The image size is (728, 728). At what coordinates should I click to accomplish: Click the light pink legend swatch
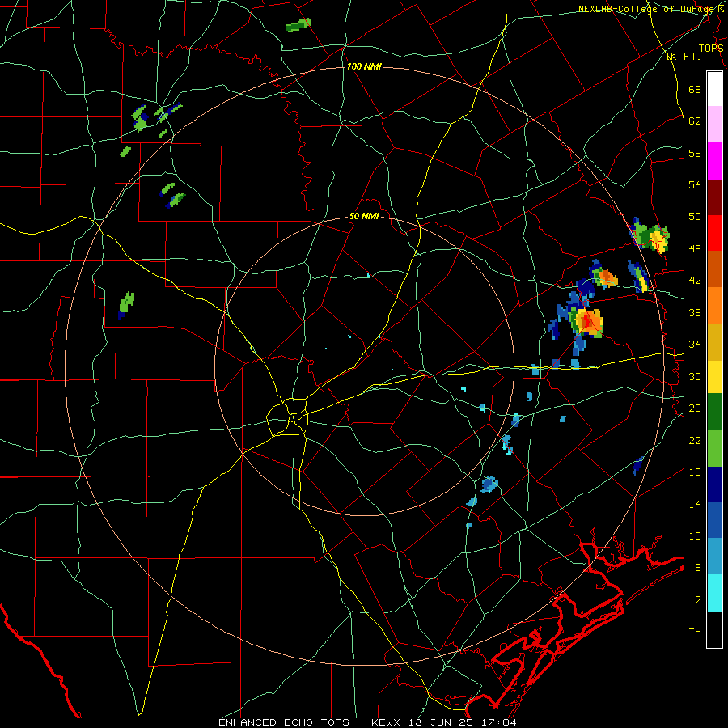(714, 125)
